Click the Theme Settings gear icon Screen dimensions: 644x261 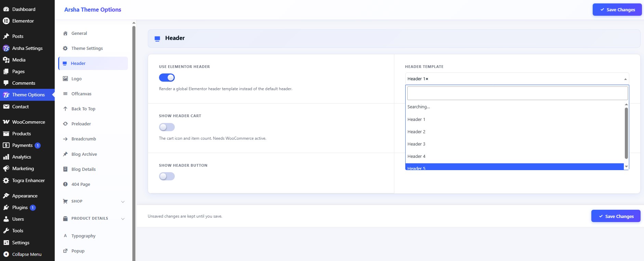(65, 48)
